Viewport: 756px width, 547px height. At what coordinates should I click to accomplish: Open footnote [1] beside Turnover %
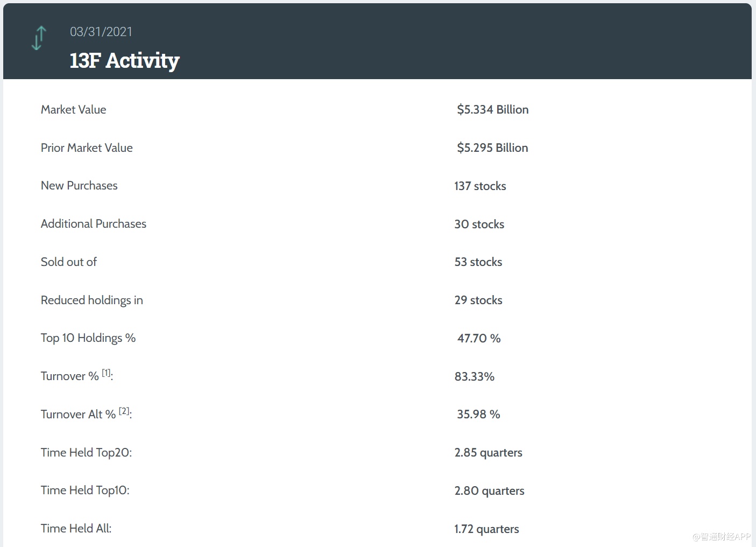coord(107,373)
